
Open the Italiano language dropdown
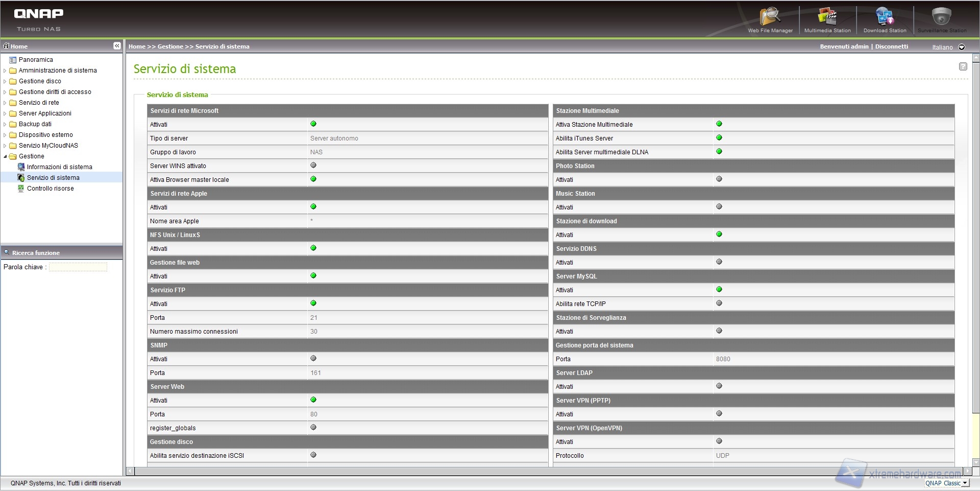pos(962,47)
